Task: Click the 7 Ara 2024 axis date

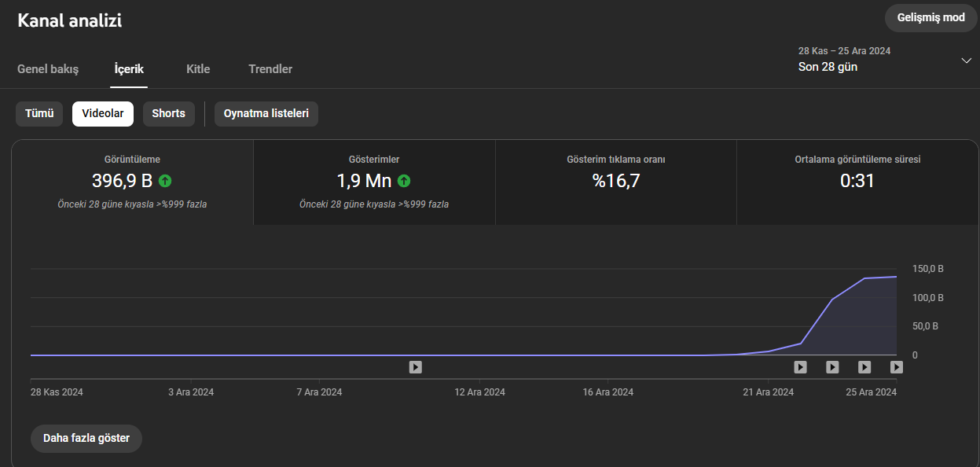Action: (319, 392)
